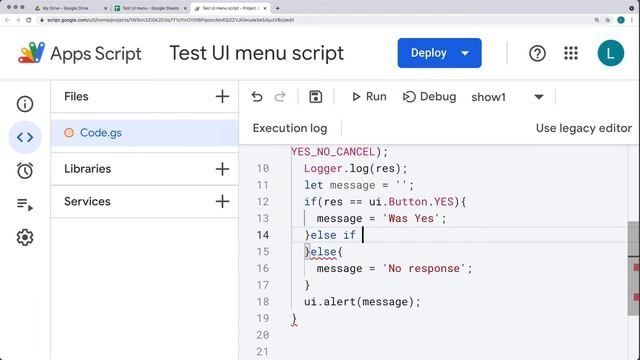Add a new file with the Files plus

tap(222, 97)
